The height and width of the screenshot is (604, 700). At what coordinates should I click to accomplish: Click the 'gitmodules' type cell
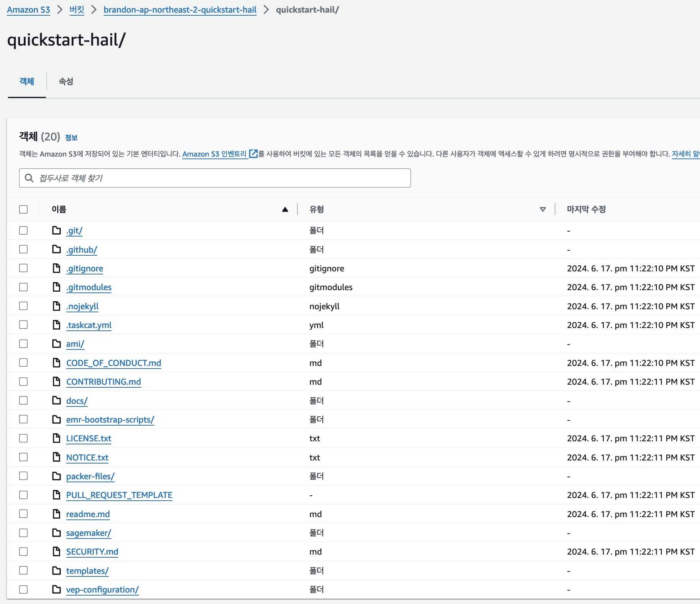point(331,287)
